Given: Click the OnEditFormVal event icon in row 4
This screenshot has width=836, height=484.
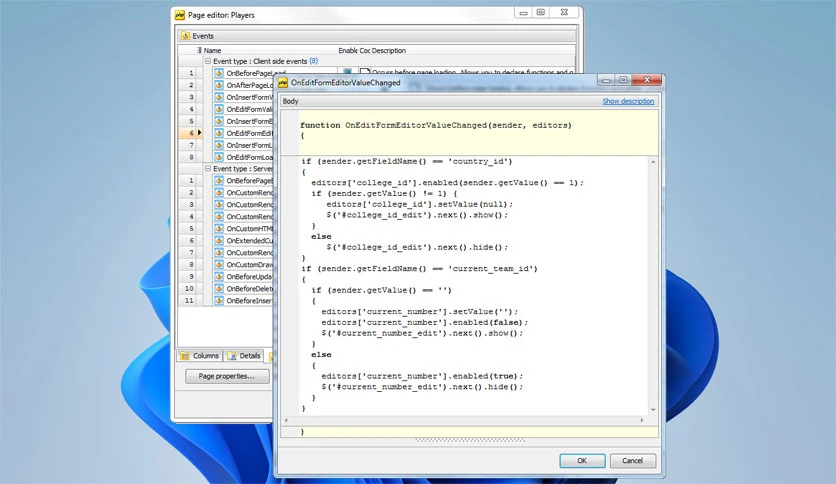Looking at the screenshot, I should click(219, 109).
